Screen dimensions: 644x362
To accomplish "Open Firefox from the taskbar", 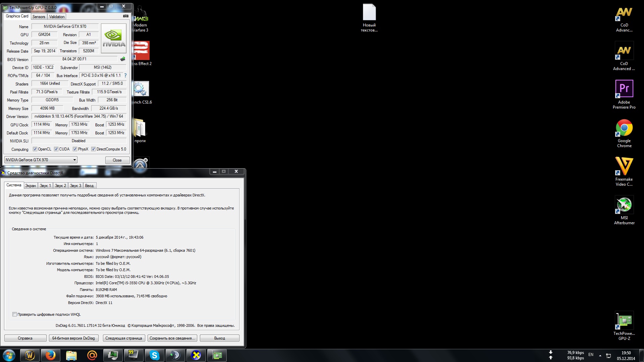I will point(51,355).
